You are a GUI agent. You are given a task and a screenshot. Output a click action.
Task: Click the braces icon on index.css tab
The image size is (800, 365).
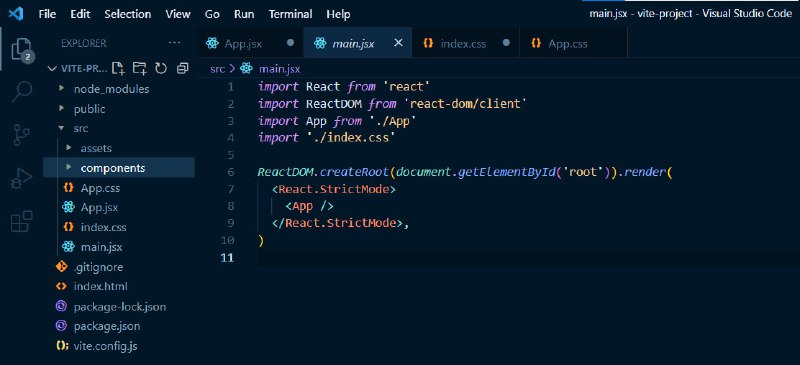pos(428,43)
